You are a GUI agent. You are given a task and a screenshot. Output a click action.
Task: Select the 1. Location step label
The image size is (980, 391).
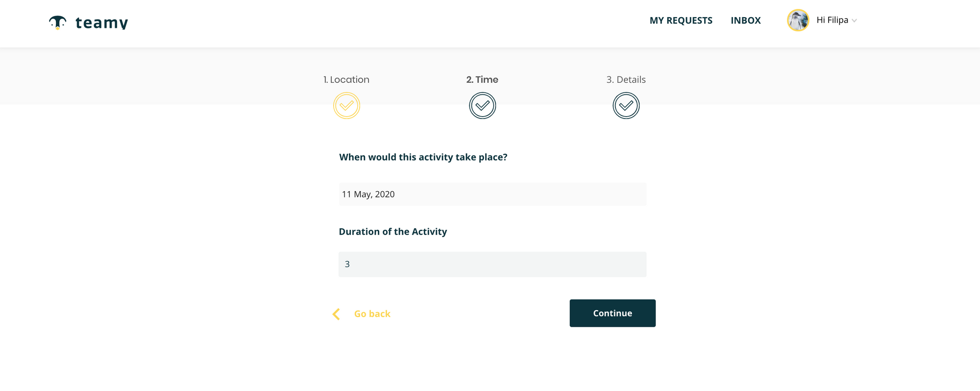click(x=346, y=79)
